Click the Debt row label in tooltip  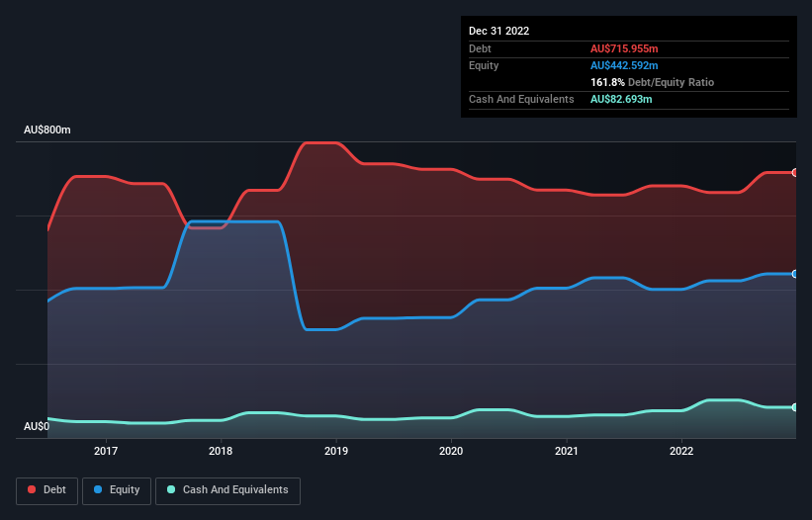pyautogui.click(x=480, y=48)
